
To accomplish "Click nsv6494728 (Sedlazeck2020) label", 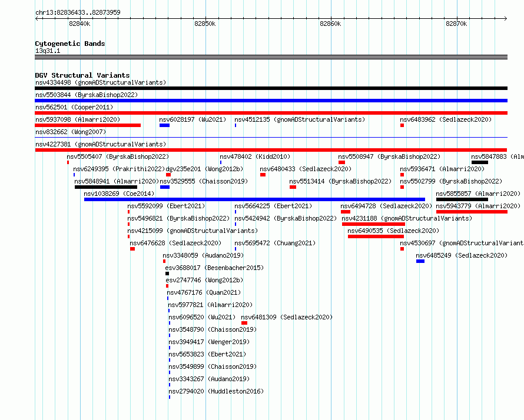I will coord(386,206).
